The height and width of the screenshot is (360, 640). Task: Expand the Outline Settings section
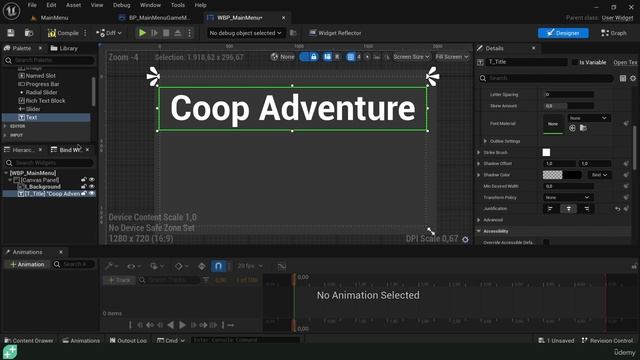click(485, 141)
